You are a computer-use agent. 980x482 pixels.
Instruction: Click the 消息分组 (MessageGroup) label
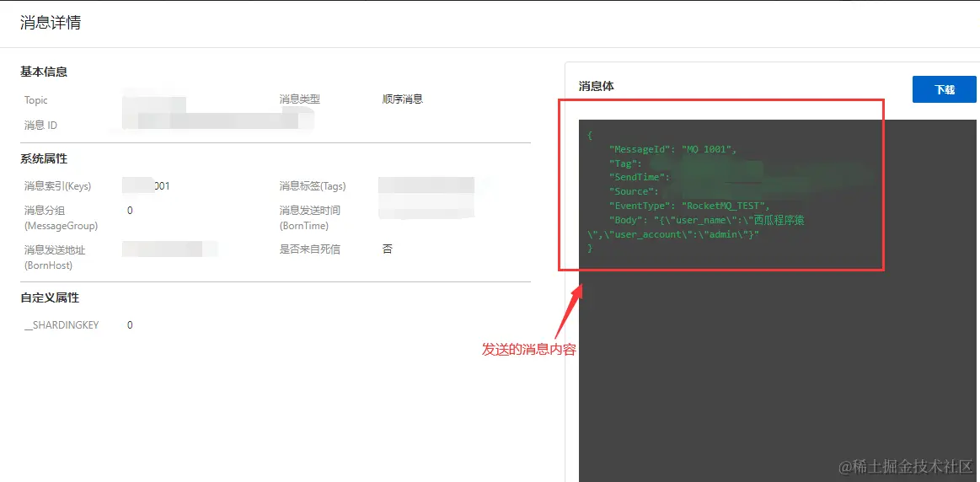point(62,217)
